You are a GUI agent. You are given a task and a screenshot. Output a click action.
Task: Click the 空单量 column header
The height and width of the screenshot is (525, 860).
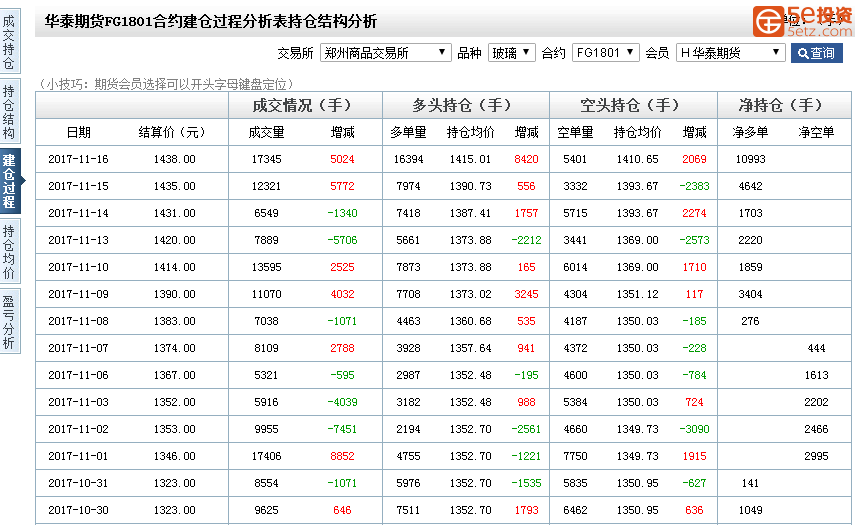575,132
